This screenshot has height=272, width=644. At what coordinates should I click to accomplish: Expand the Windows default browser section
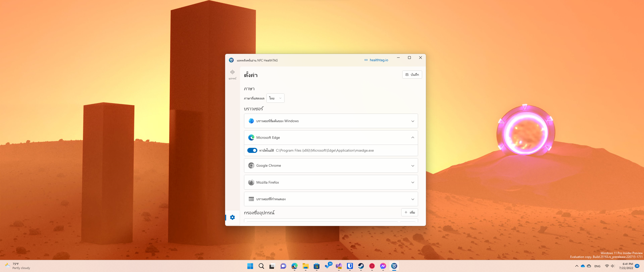point(331,121)
